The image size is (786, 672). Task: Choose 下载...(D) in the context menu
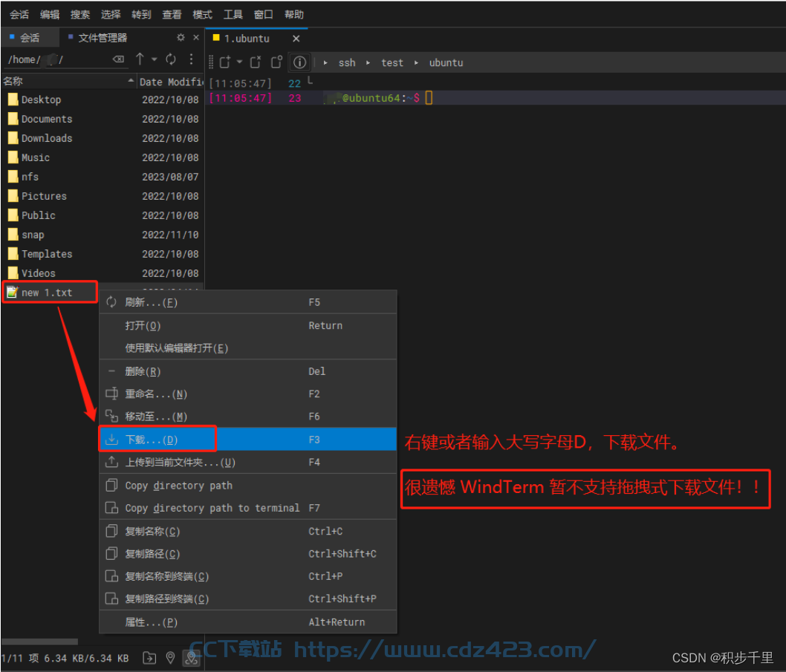(x=248, y=440)
